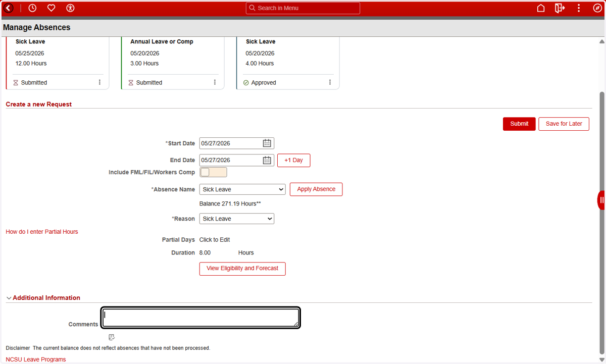
Task: Click the Submit button
Action: 519,124
